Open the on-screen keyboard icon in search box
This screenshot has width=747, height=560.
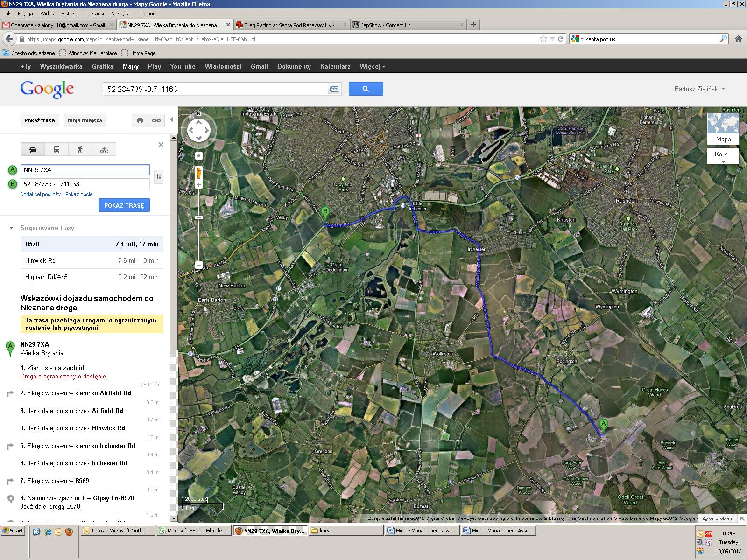[x=334, y=89]
